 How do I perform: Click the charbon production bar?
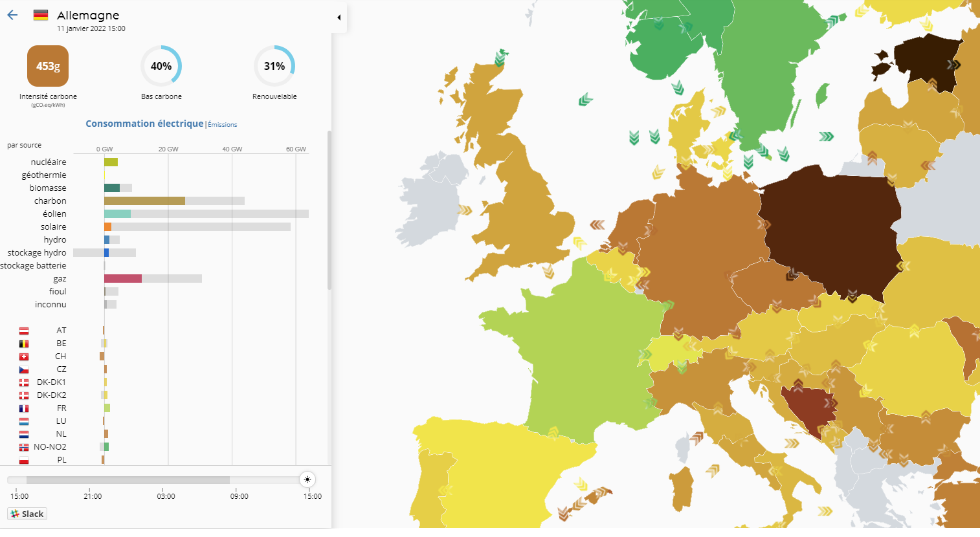144,201
